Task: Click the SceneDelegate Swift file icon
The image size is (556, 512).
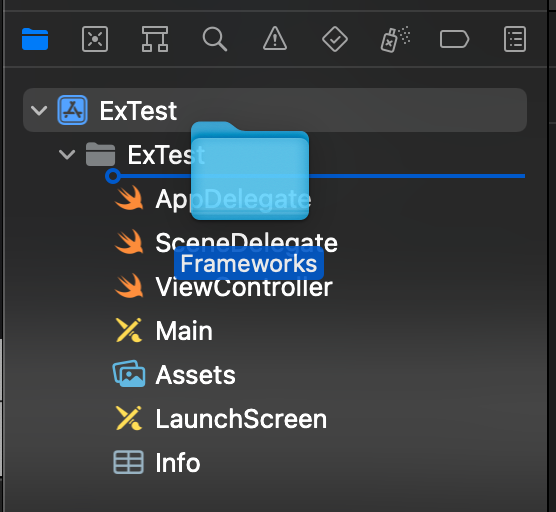Action: point(129,242)
